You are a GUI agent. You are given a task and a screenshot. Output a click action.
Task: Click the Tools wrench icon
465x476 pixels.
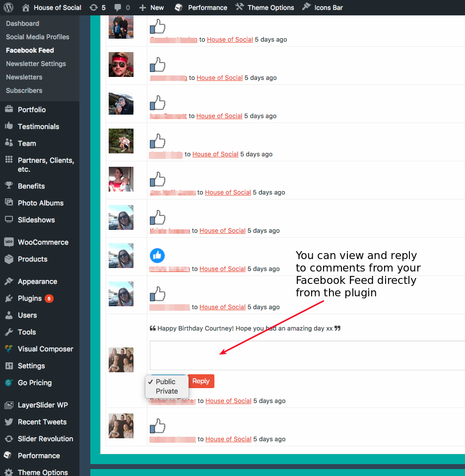tap(9, 332)
